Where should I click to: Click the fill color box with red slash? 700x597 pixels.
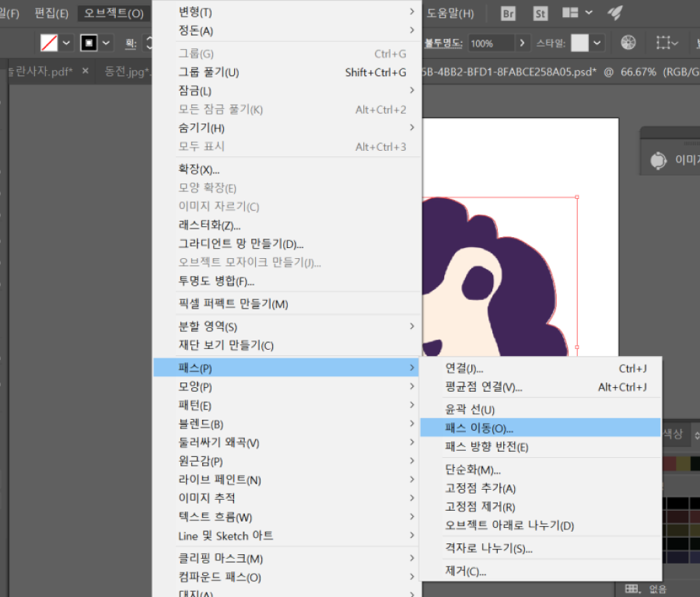coord(49,43)
